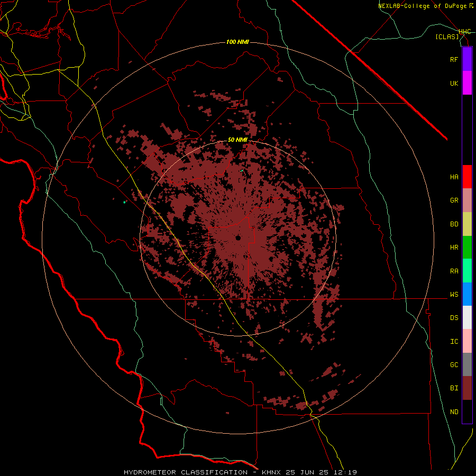Click the UK magenta legend swatch
This screenshot has width=476, height=476.
(x=467, y=83)
